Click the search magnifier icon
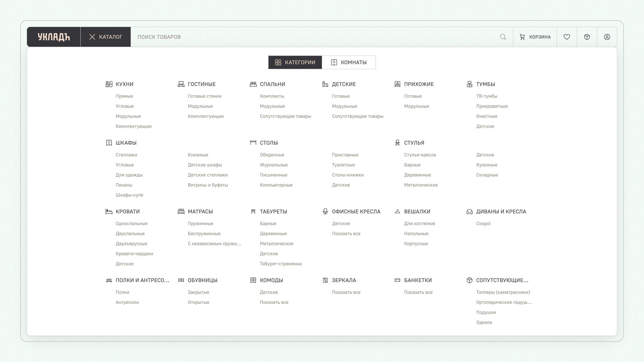This screenshot has height=362, width=644. pyautogui.click(x=503, y=37)
